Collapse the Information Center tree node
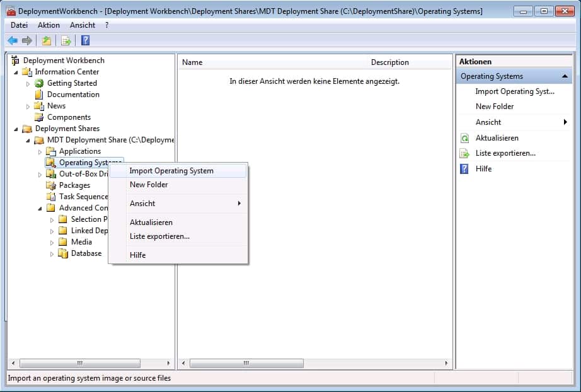This screenshot has height=392, width=581. pos(16,72)
